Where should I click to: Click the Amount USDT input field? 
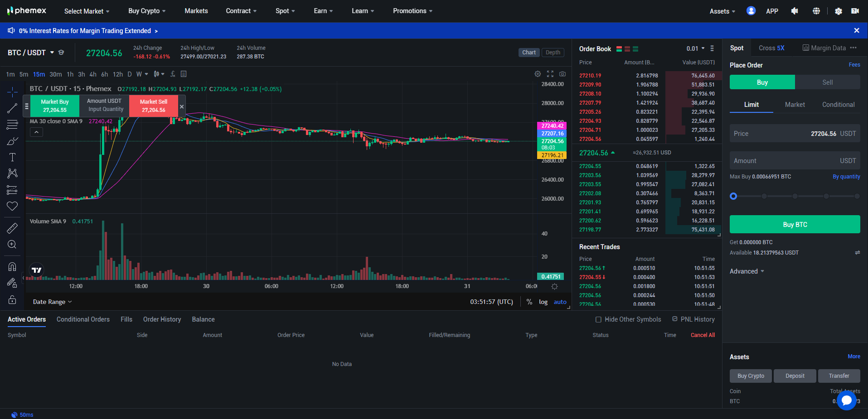[x=795, y=161]
